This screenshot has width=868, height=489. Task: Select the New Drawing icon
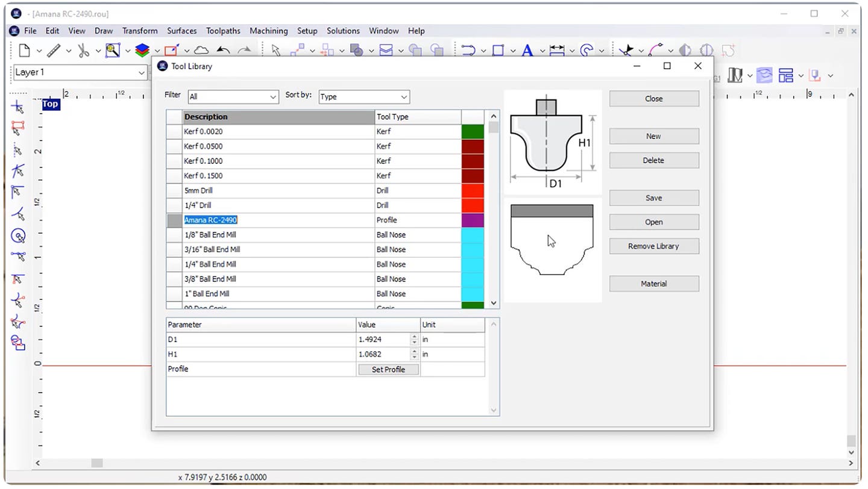pyautogui.click(x=24, y=51)
